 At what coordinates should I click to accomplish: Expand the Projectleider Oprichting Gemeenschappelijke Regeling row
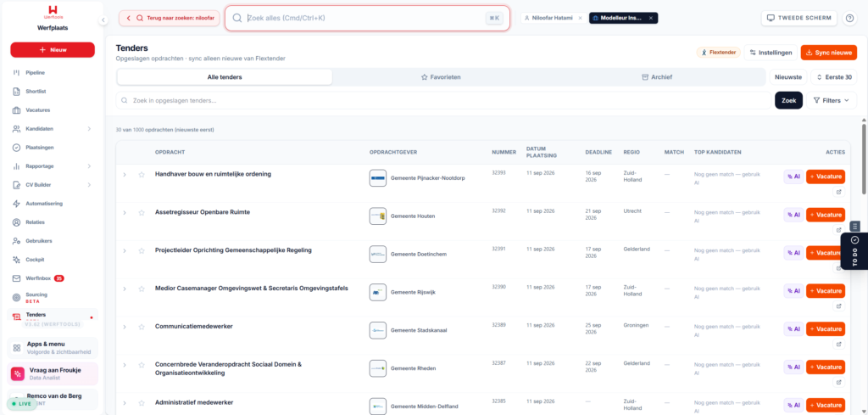125,250
